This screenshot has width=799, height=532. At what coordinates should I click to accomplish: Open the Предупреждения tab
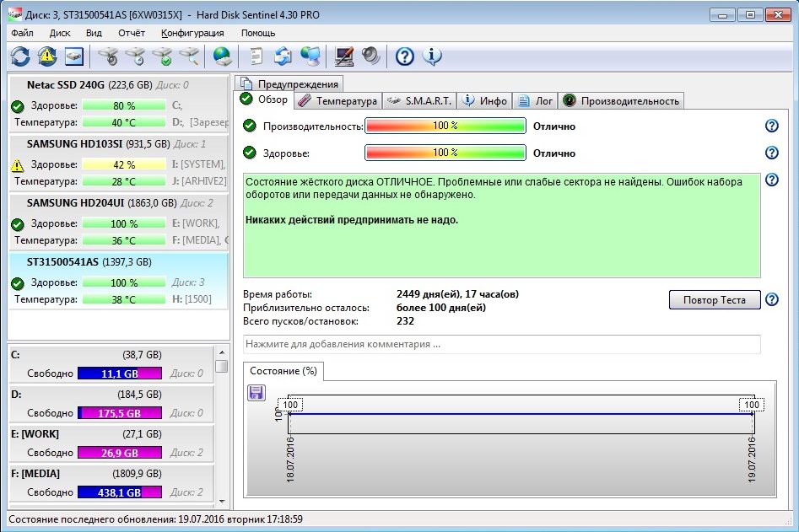[x=290, y=83]
